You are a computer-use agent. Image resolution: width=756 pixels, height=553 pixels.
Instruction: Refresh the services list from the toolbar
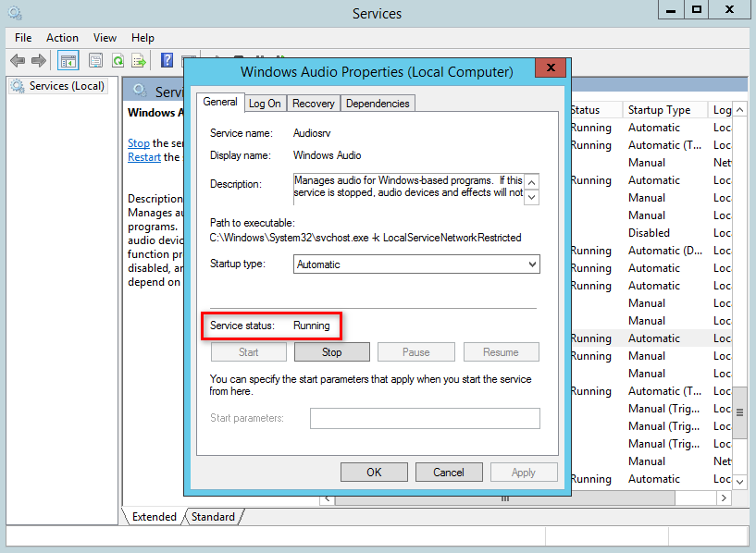click(118, 61)
